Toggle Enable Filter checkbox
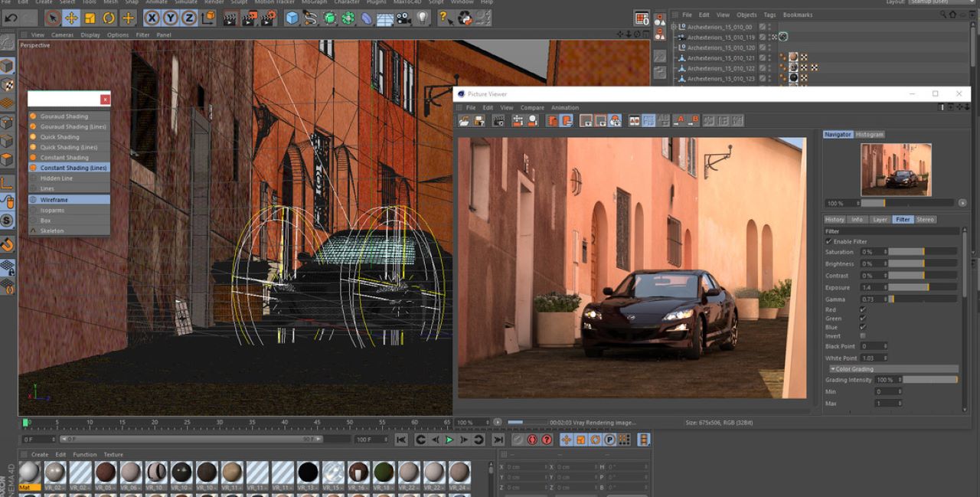980x497 pixels. point(828,241)
